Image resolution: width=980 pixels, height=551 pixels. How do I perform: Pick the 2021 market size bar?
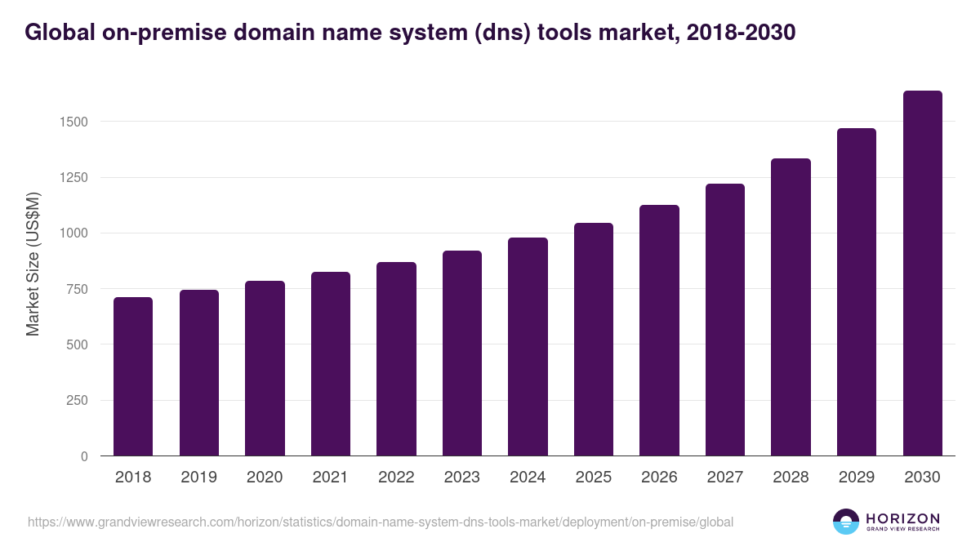click(x=331, y=364)
